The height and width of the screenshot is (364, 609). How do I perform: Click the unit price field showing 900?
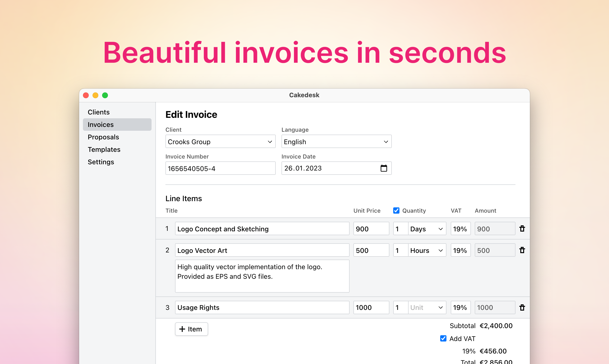coord(371,229)
